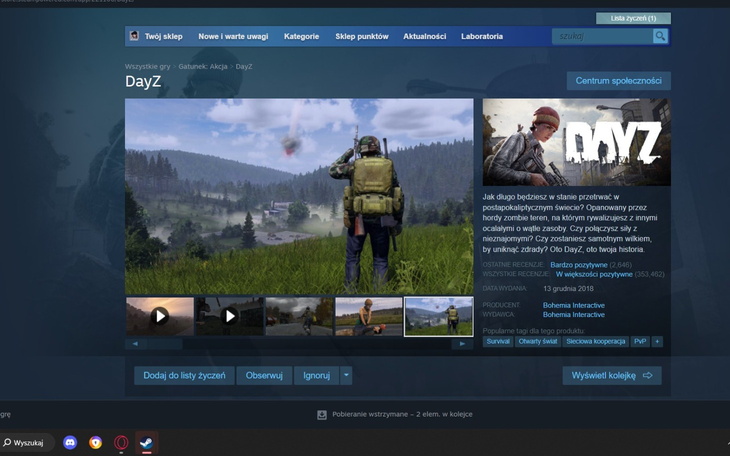The width and height of the screenshot is (730, 456).
Task: Click the downloads icon in the status bar
Action: click(x=322, y=414)
